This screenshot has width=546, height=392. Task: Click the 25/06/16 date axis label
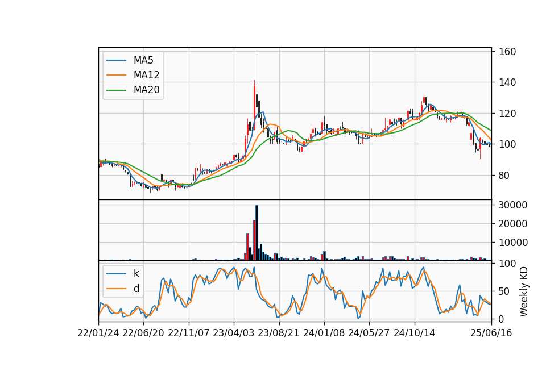(491, 333)
